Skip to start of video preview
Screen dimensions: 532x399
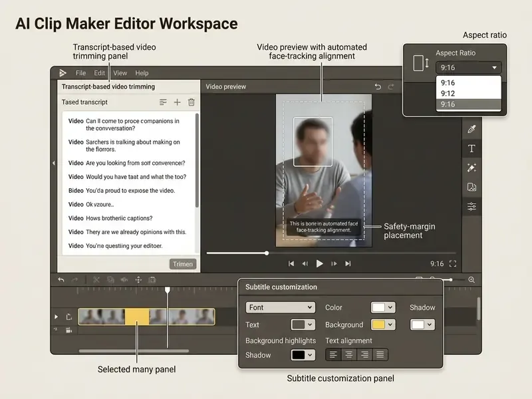point(291,263)
